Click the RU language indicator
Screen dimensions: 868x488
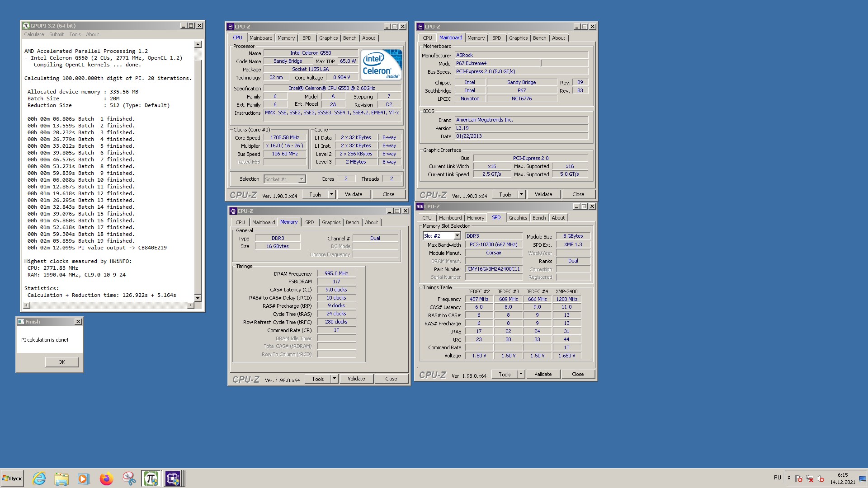coord(777,478)
